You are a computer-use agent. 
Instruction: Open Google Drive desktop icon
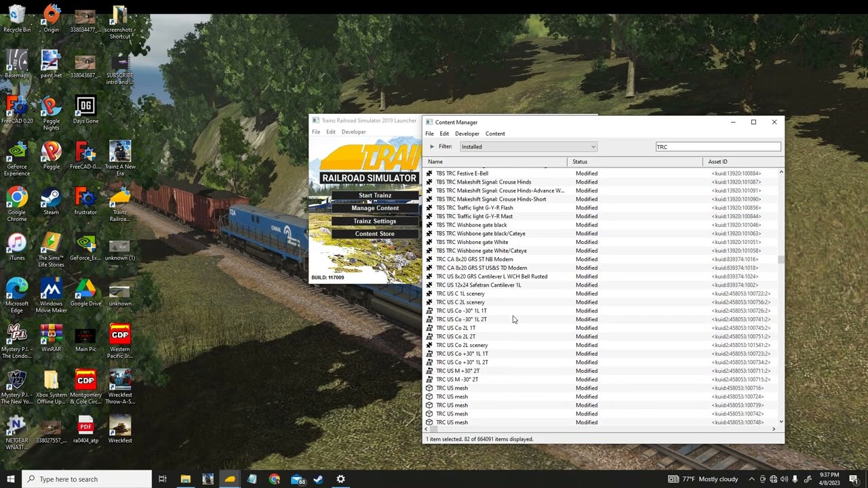[85, 292]
